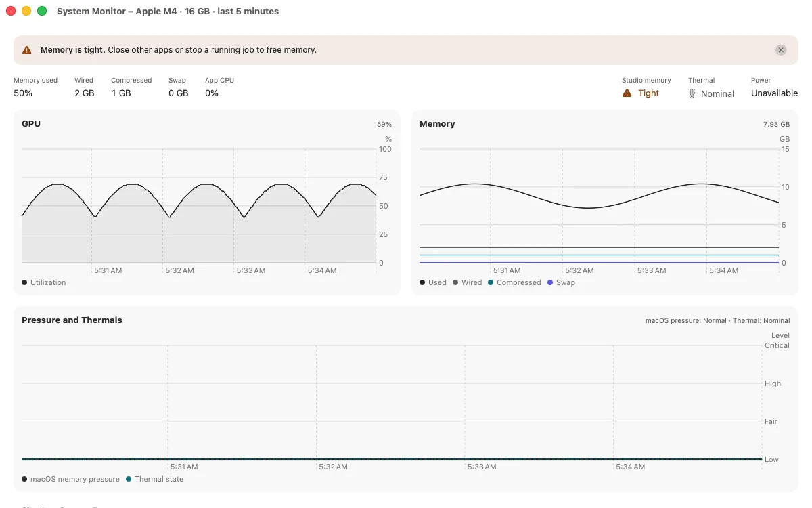Click 5:31 AM on the Pressure chart axis
812x508 pixels.
184,467
